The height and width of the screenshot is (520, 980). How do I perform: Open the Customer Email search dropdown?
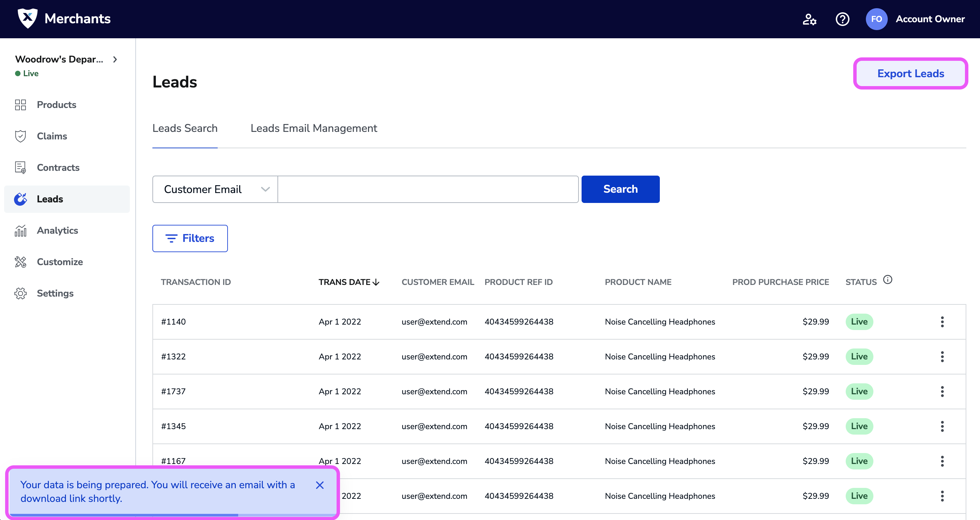click(x=215, y=189)
